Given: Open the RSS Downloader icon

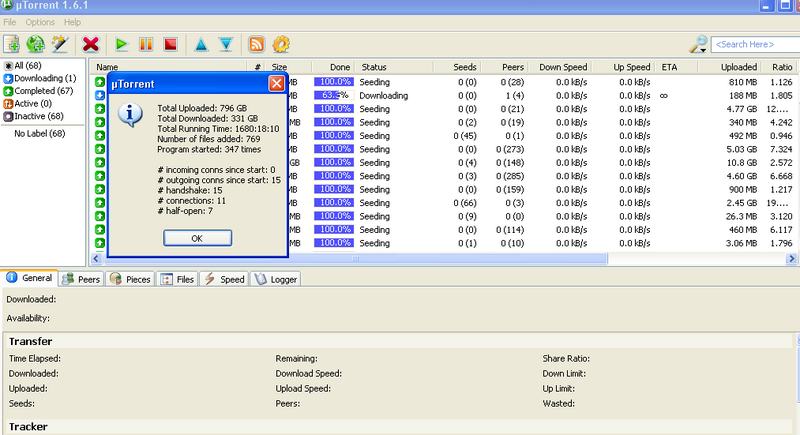Looking at the screenshot, I should click(257, 44).
